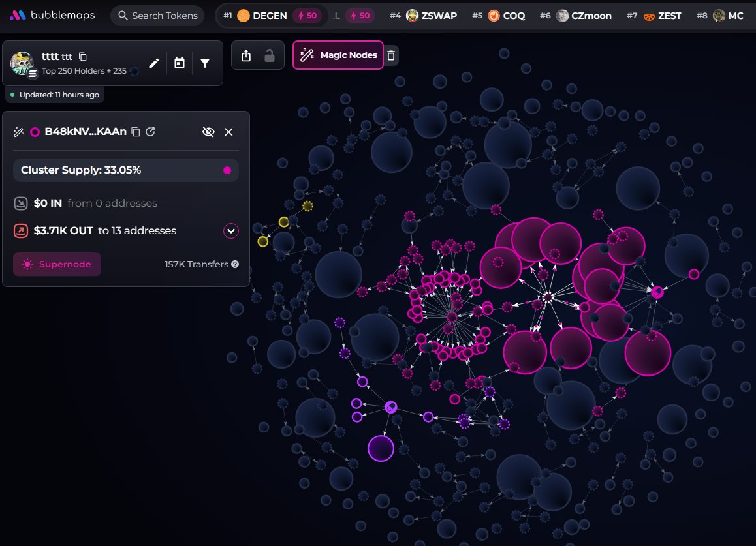Click the second lightning 50 boost badge
This screenshot has width=756, height=546.
click(x=360, y=16)
